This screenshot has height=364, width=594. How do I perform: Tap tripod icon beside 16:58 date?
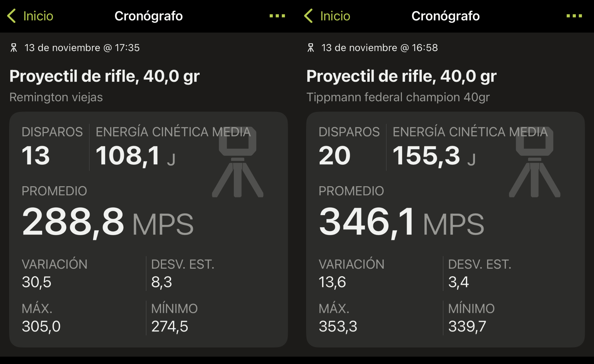coord(310,48)
